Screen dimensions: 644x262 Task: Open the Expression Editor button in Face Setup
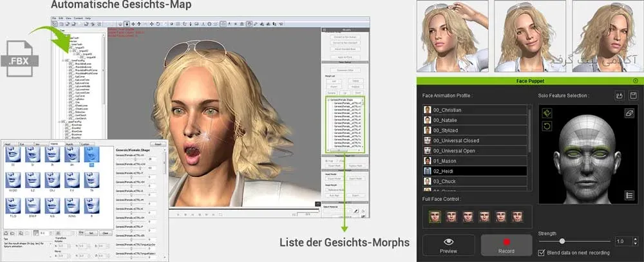pyautogui.click(x=345, y=70)
